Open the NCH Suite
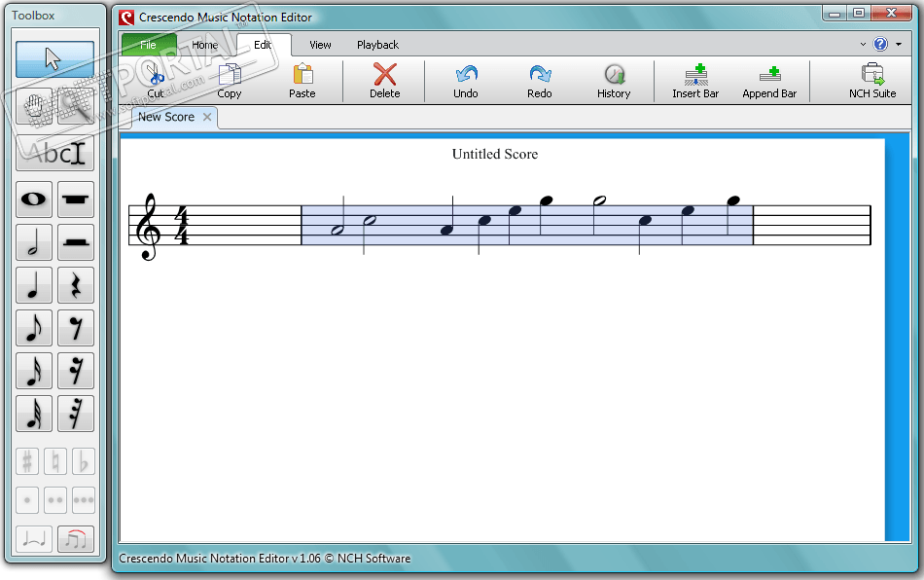The image size is (924, 580). coord(872,81)
